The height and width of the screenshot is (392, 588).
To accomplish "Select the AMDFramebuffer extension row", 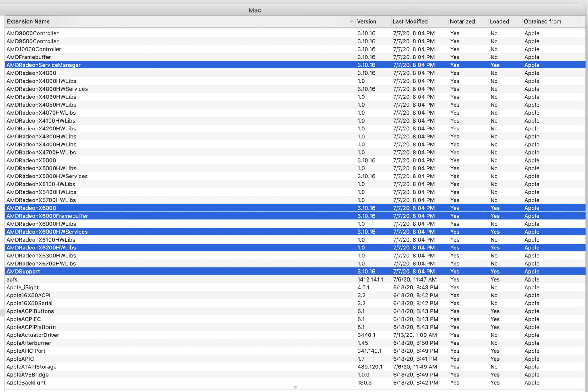I will pos(29,57).
